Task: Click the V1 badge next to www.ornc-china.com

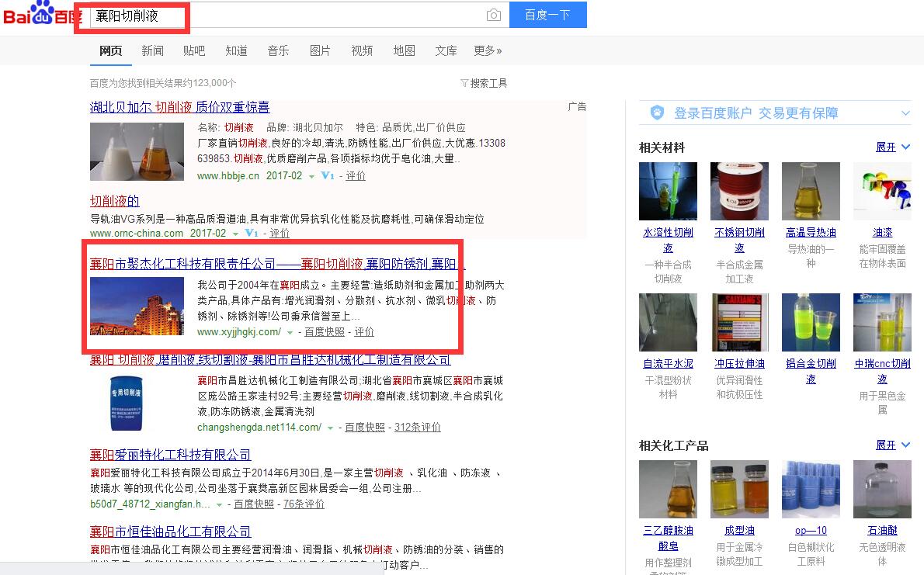Action: pos(252,233)
